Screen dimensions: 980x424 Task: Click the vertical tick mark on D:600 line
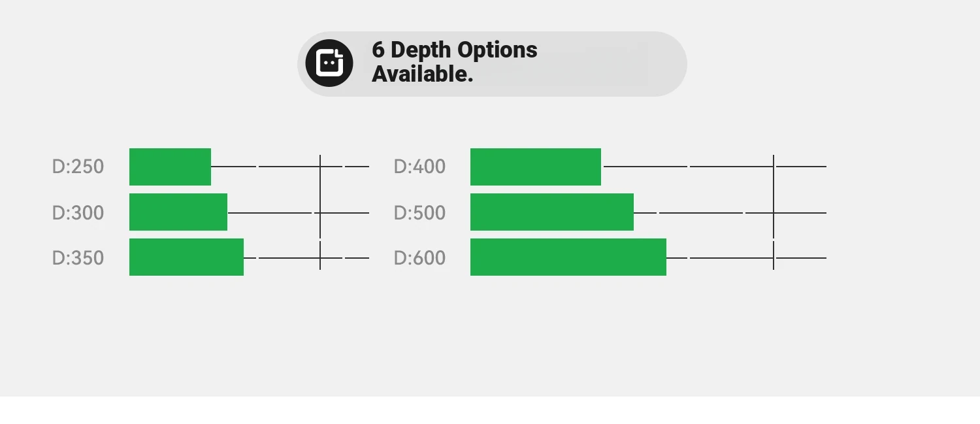click(774, 258)
